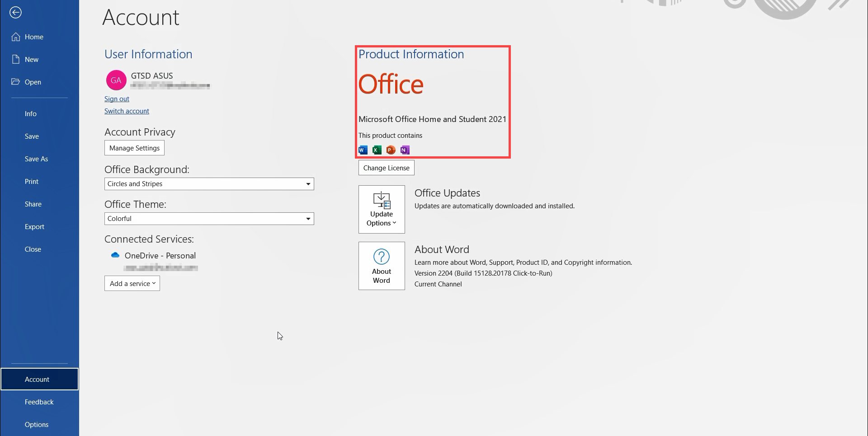
Task: Click the Change License button
Action: pyautogui.click(x=386, y=168)
